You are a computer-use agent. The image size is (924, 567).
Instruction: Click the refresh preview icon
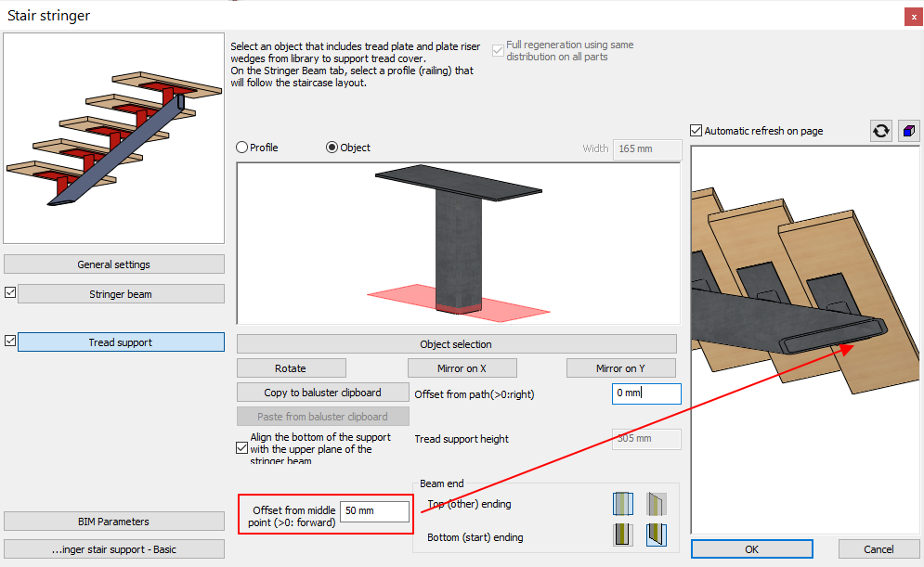click(880, 131)
